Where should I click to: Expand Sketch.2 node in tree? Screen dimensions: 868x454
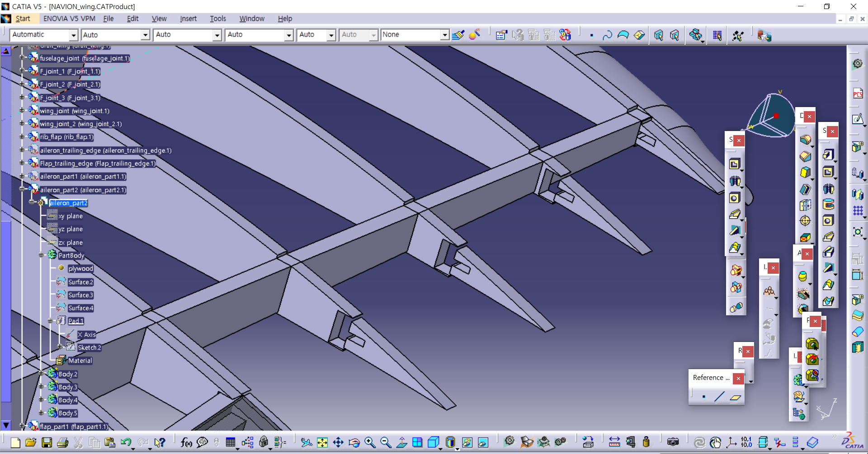coord(60,347)
